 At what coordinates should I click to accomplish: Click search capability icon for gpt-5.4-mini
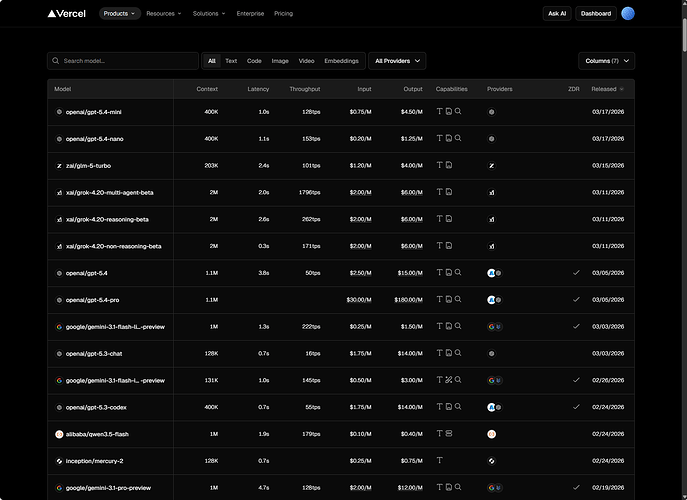458,111
